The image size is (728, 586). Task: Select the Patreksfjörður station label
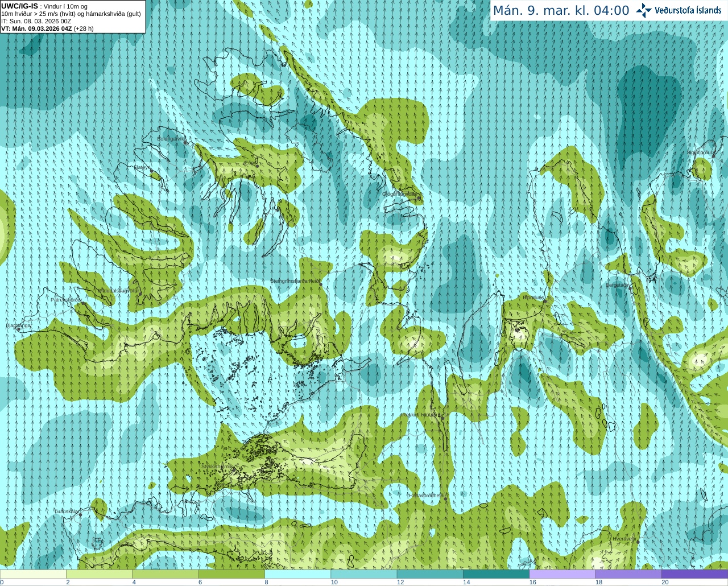point(67,300)
